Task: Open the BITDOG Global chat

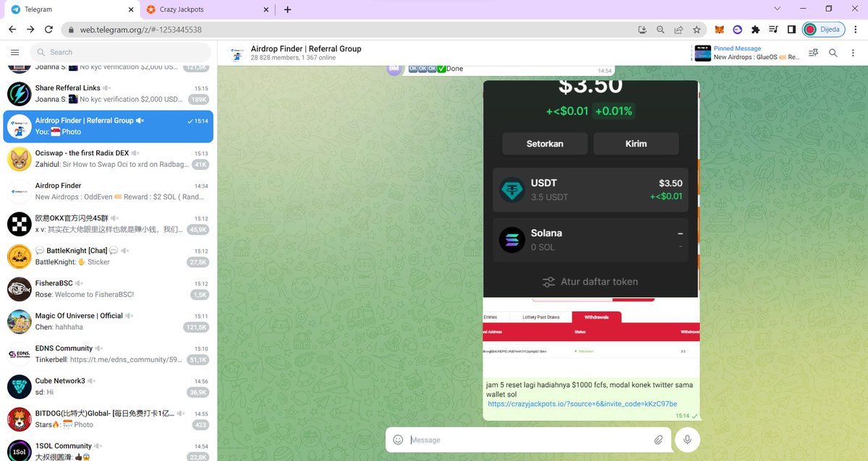Action: coord(109,419)
